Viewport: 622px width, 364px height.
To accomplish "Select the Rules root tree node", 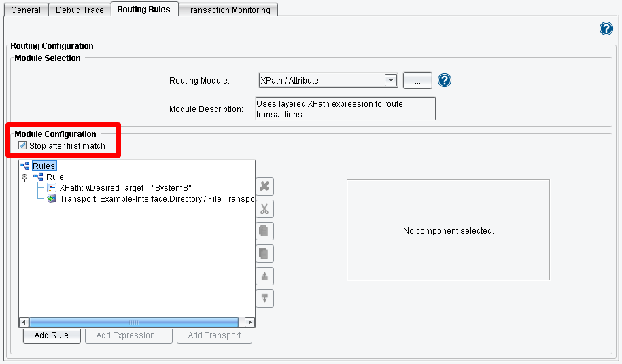I will [44, 166].
